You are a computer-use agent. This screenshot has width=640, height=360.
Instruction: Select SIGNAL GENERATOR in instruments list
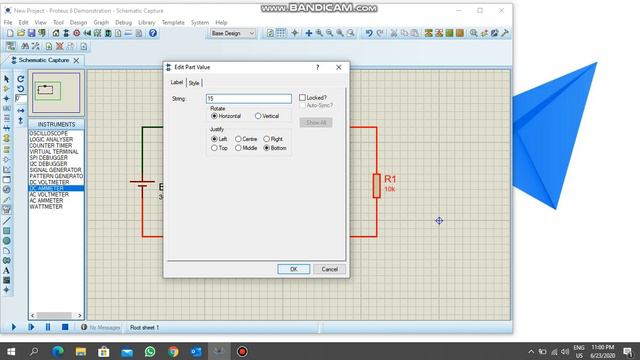(x=55, y=170)
